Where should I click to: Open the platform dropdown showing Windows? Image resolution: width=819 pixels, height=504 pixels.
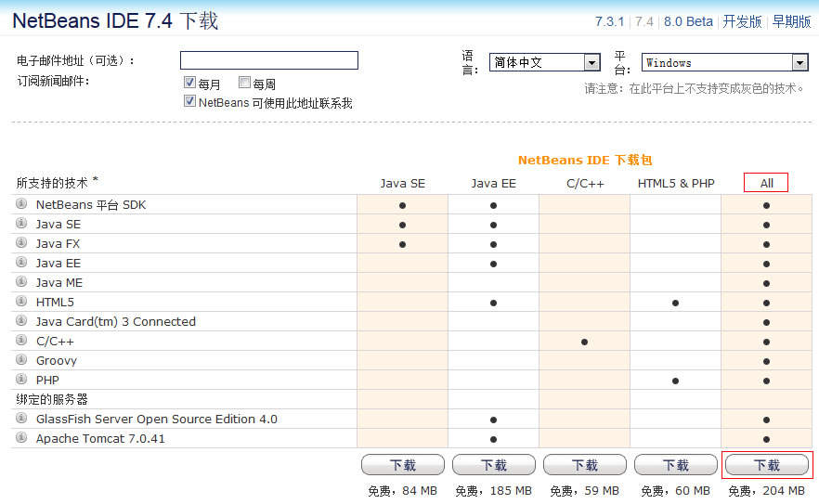coord(724,63)
